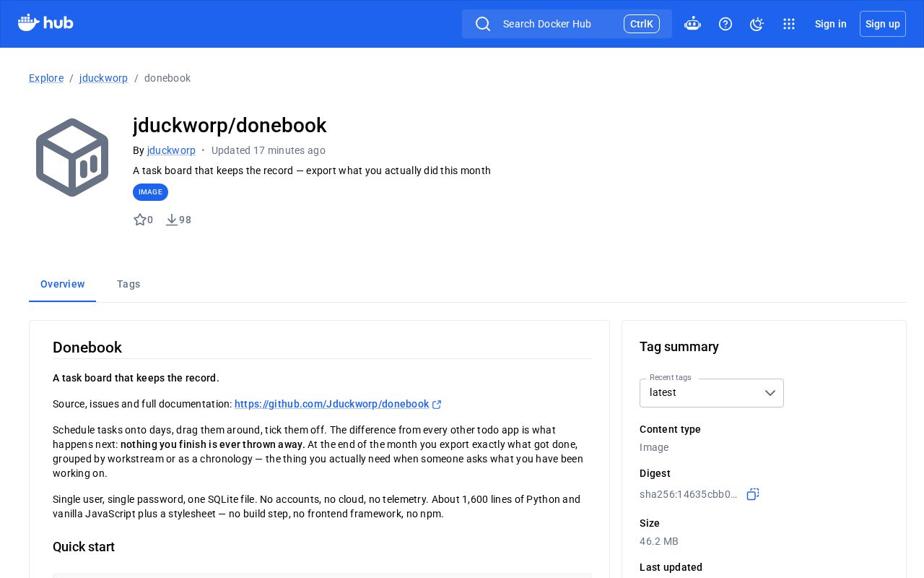The width and height of the screenshot is (924, 578).
Task: Click the Sign up button
Action: [x=883, y=24]
